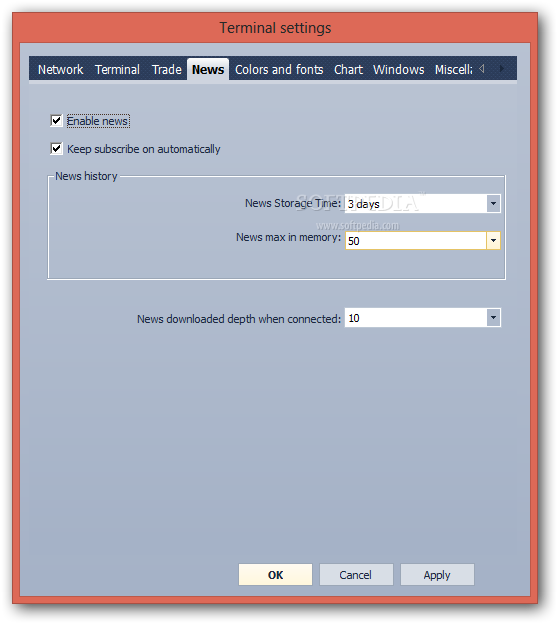
Task: Click the News history group label
Action: (x=86, y=176)
